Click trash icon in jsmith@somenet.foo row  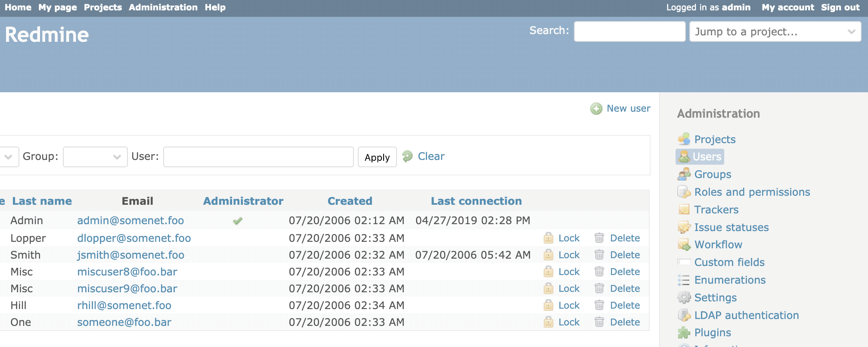(x=599, y=255)
